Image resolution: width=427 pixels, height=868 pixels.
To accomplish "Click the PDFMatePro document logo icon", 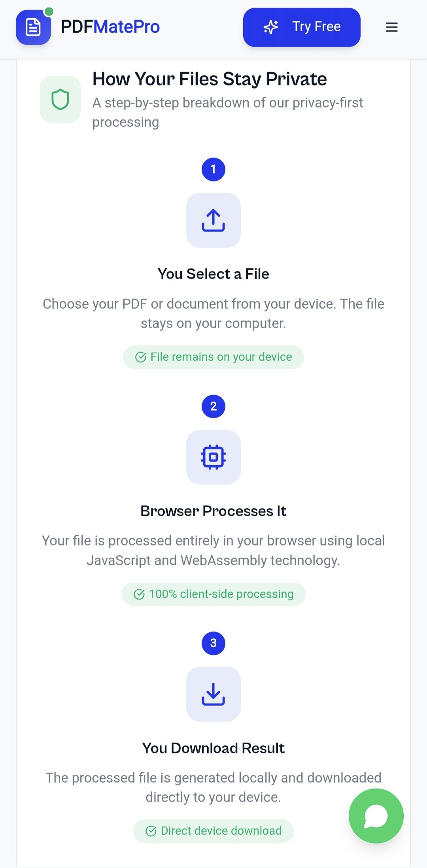I will [x=33, y=27].
